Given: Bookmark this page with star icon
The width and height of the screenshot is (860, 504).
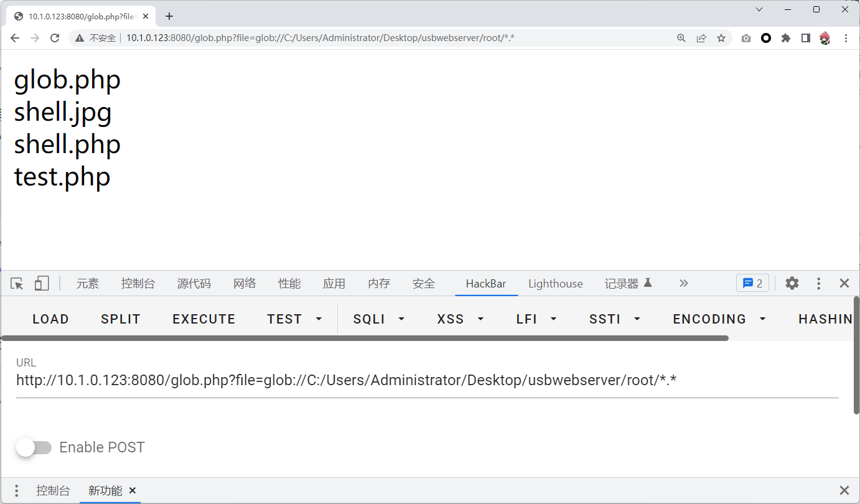Looking at the screenshot, I should 721,38.
